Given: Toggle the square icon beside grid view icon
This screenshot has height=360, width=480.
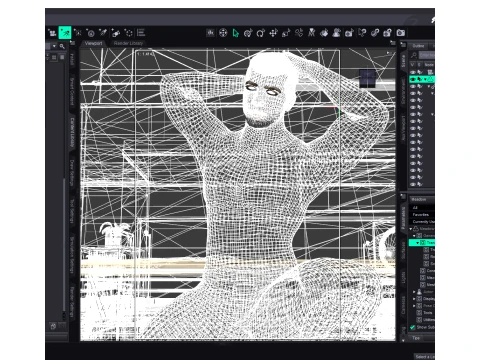Looking at the screenshot, I should coord(62,57).
